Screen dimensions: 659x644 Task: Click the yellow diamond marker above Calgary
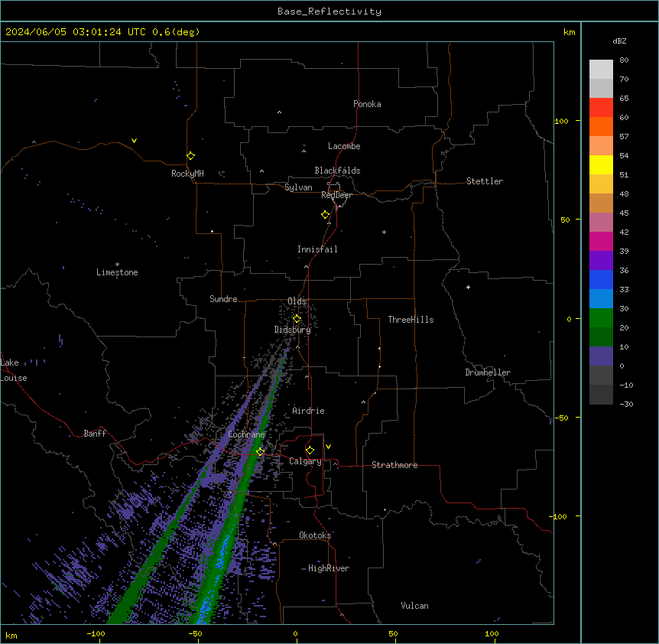(310, 450)
